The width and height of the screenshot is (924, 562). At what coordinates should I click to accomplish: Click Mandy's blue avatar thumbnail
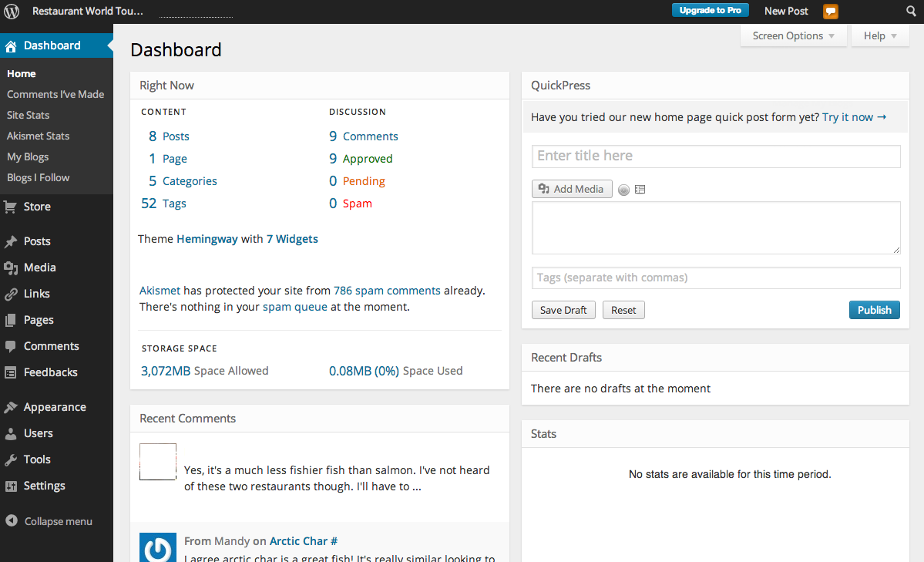coord(158,547)
